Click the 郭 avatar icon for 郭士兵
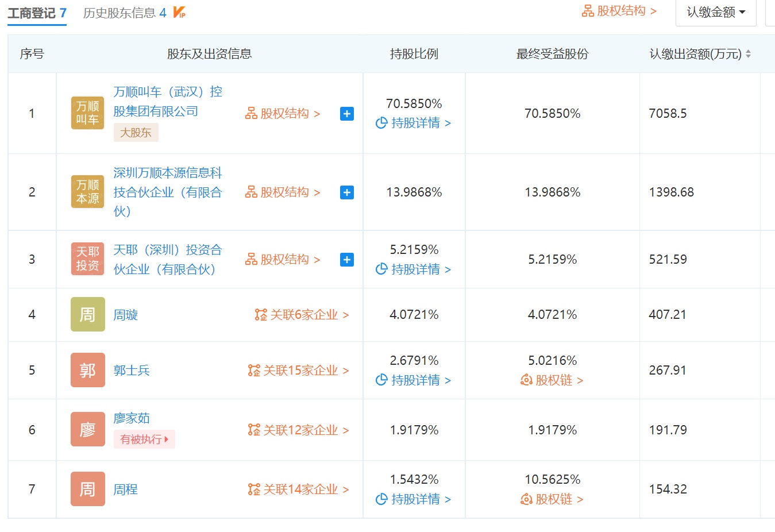 87,370
